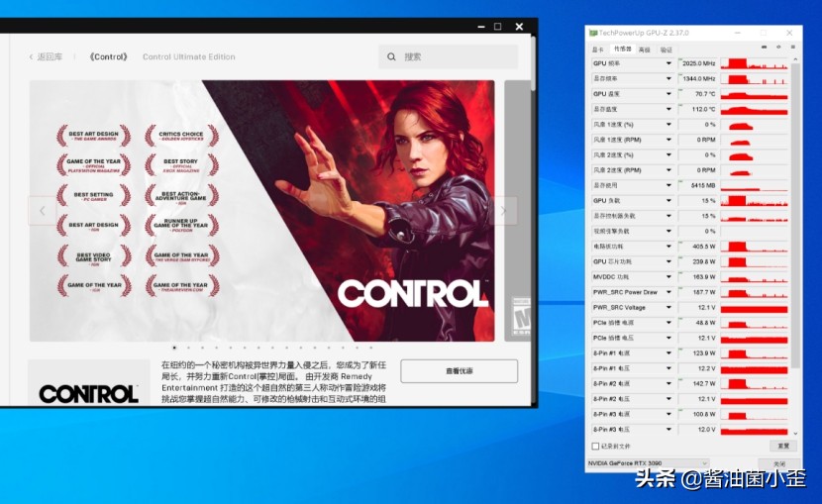This screenshot has width=822, height=504.
Task: Click the GPU-Z sensor list vertical scrollbar
Action: click(795, 215)
